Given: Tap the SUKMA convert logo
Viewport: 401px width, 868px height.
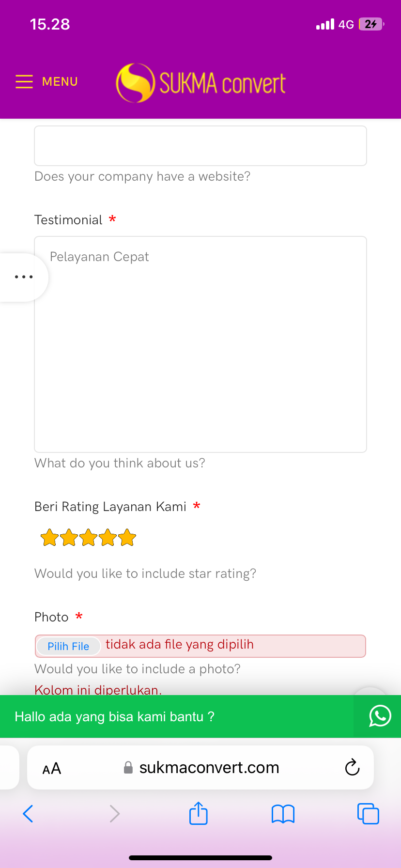Looking at the screenshot, I should pyautogui.click(x=200, y=83).
